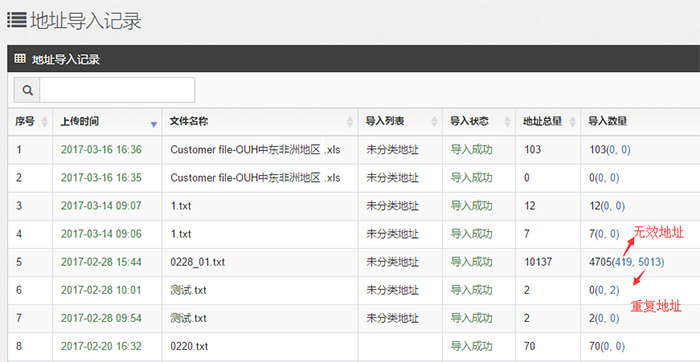The image size is (700, 362).
Task: Sort by 地址总量 column arrows
Action: point(572,121)
